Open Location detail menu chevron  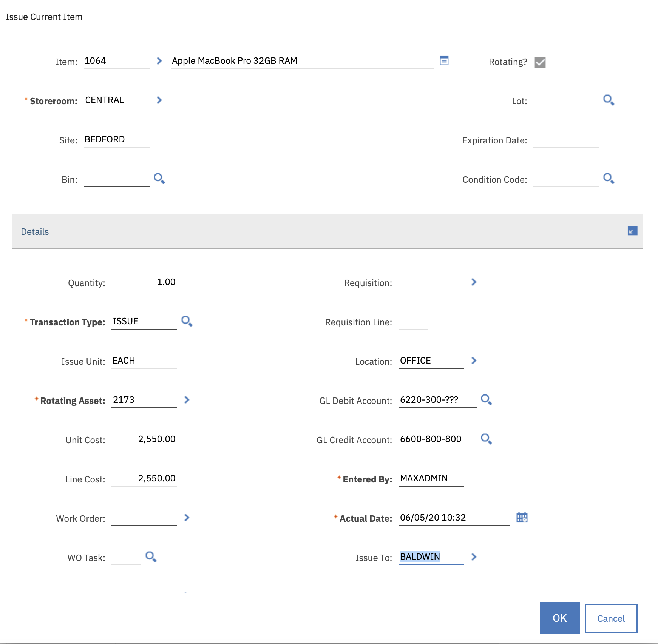pyautogui.click(x=474, y=361)
